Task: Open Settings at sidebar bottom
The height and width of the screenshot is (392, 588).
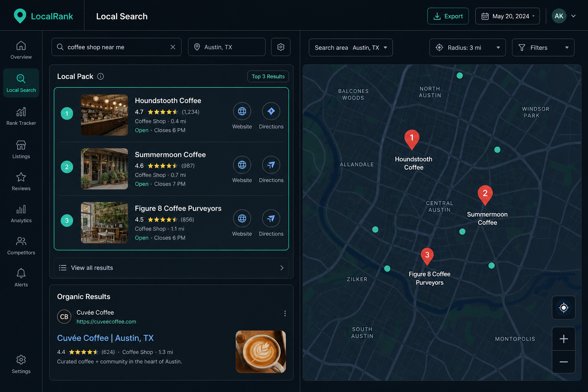Action: [x=21, y=364]
